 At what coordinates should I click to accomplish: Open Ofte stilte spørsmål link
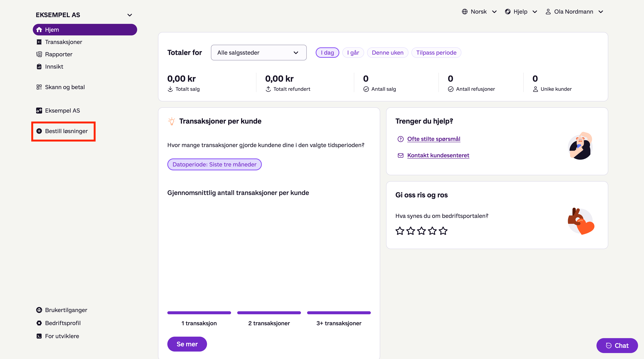pos(433,139)
